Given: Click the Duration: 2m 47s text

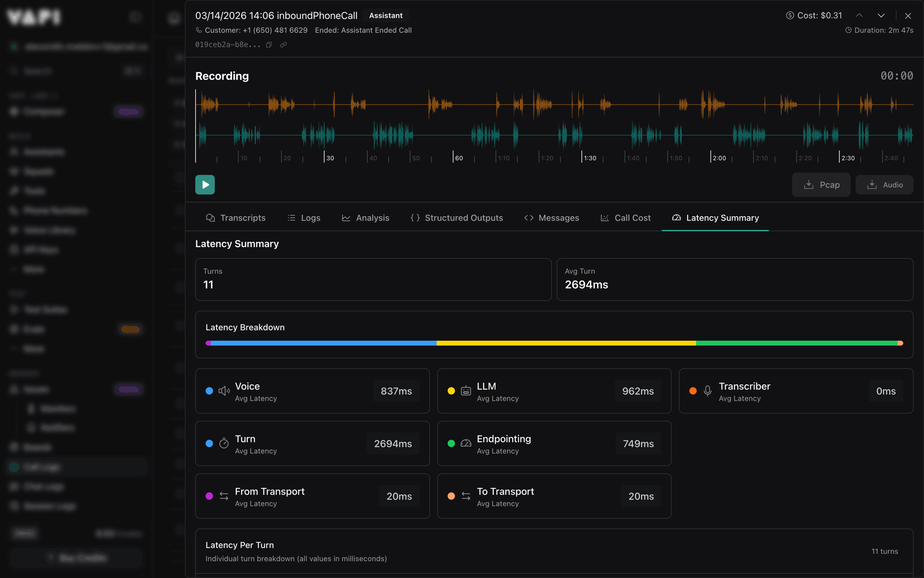Looking at the screenshot, I should pyautogui.click(x=879, y=30).
